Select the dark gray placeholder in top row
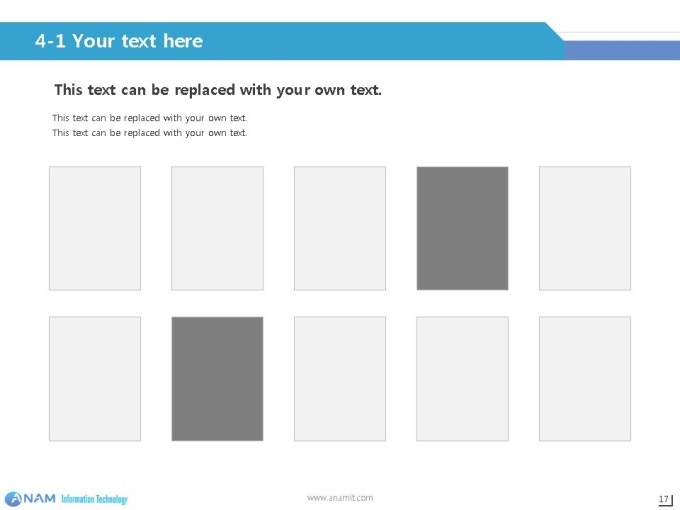680x510 pixels. point(462,228)
